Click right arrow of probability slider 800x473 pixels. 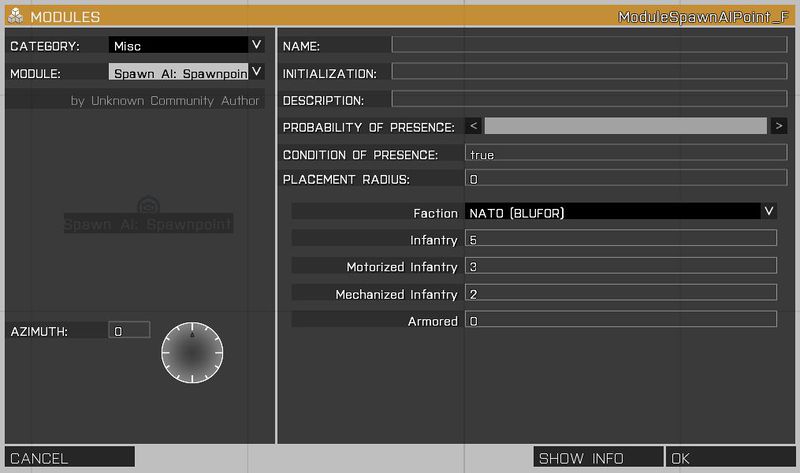point(778,126)
